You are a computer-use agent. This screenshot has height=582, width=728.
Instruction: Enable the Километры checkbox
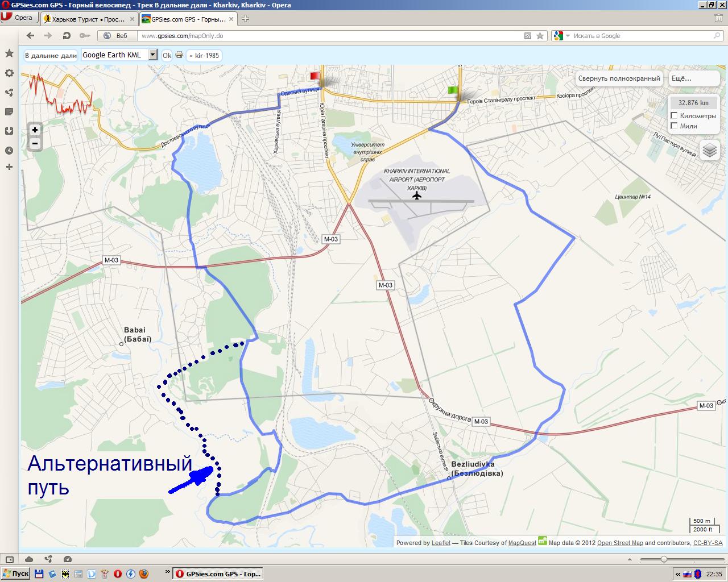(x=675, y=116)
